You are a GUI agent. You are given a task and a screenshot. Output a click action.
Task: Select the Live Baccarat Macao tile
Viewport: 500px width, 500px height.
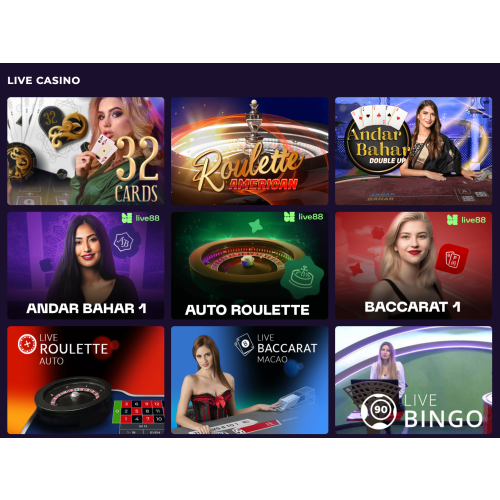[250, 380]
